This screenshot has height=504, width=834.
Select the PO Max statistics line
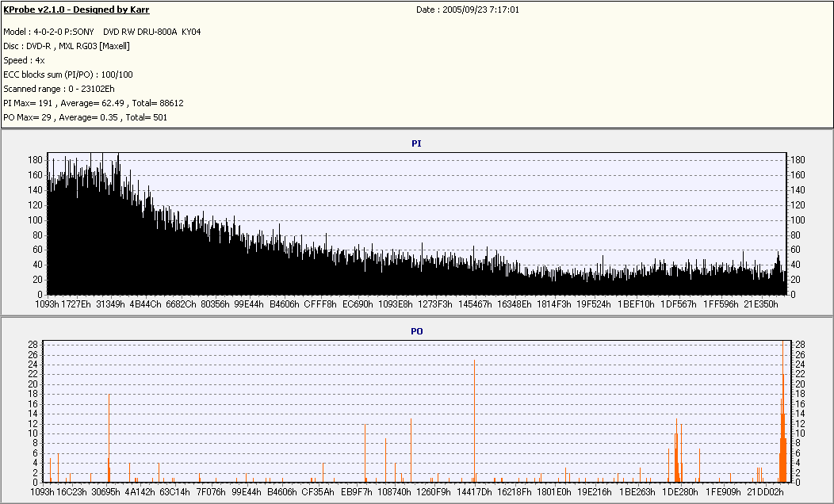click(x=85, y=117)
